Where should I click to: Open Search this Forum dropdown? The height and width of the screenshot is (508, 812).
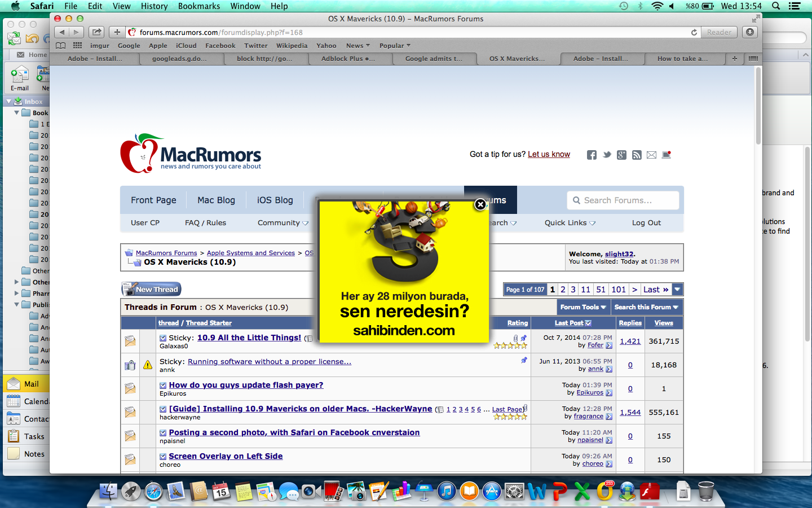[x=646, y=307]
